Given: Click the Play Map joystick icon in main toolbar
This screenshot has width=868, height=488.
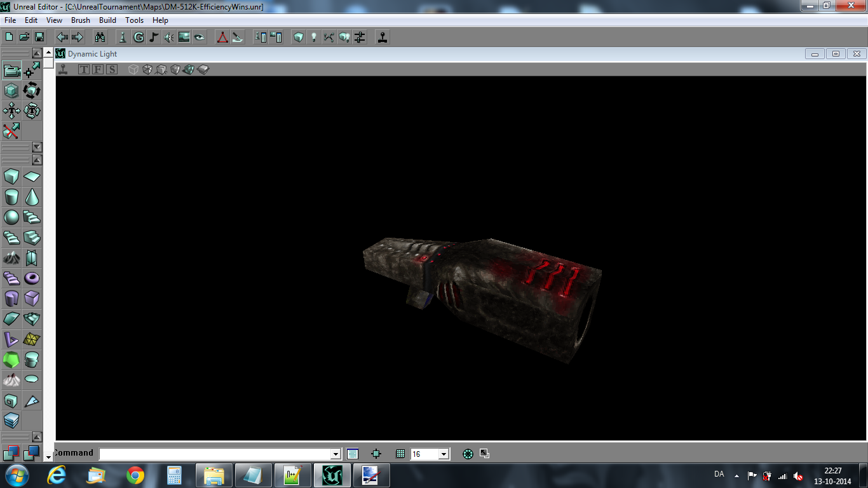Looking at the screenshot, I should [383, 37].
